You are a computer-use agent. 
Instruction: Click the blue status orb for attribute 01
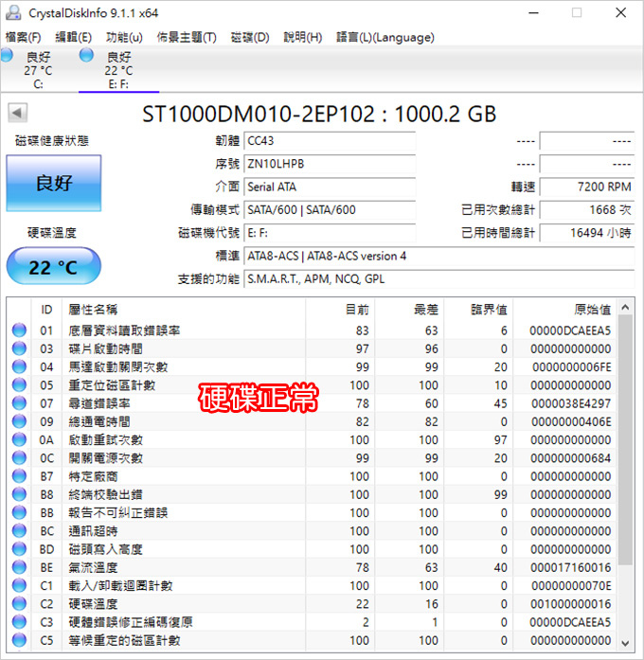19,330
